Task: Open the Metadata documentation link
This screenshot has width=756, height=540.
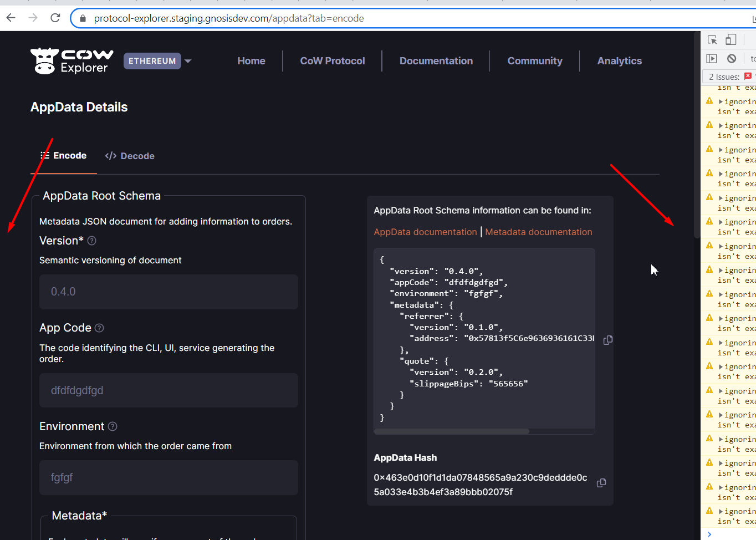Action: tap(539, 232)
